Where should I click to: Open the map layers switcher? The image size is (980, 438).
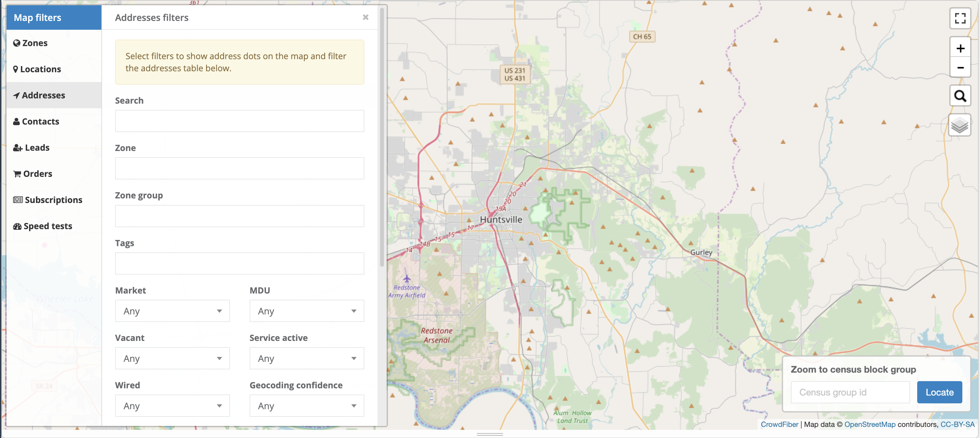pos(959,125)
